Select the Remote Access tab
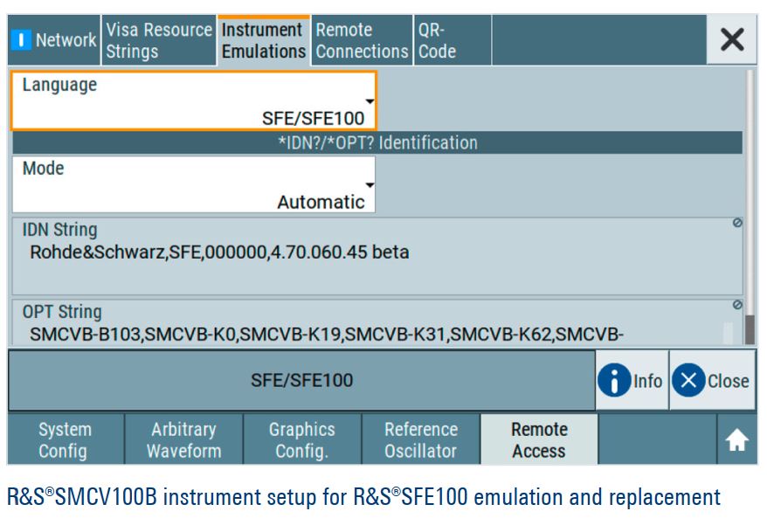 click(x=539, y=439)
